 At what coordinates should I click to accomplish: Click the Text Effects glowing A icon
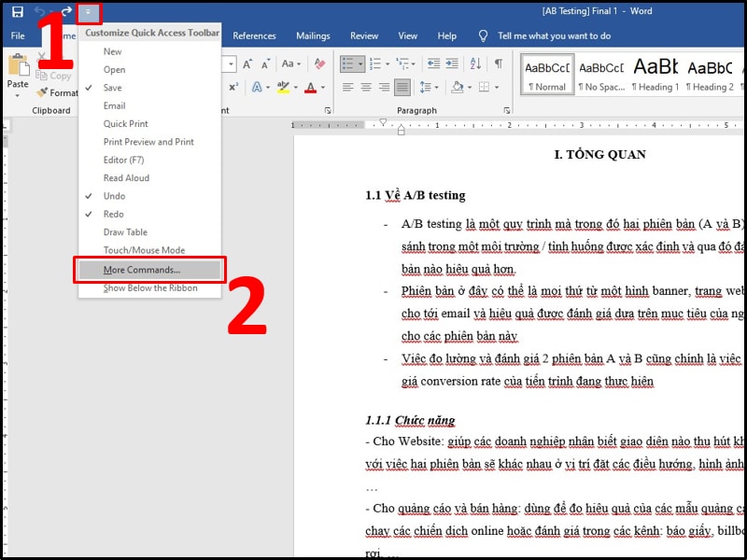(257, 87)
